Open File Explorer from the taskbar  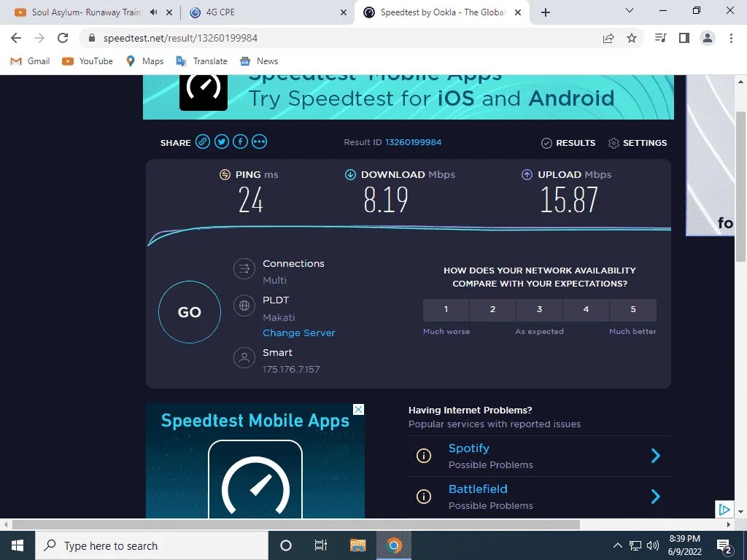click(357, 545)
